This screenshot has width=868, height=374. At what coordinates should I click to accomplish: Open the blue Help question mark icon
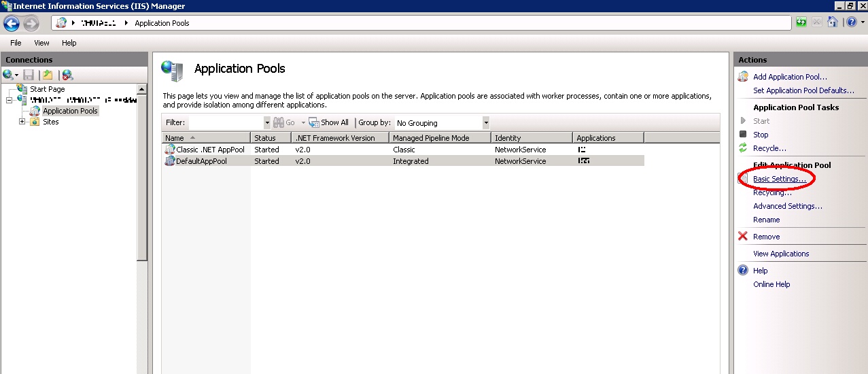(x=850, y=22)
